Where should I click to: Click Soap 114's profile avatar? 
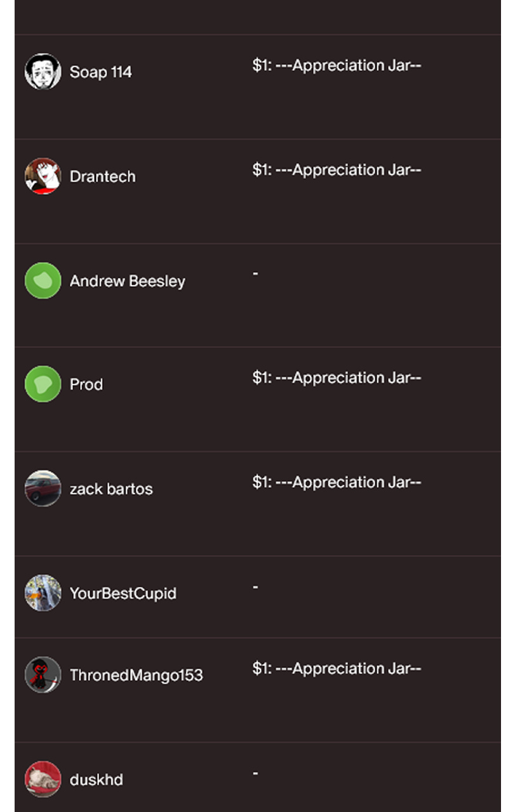click(43, 72)
